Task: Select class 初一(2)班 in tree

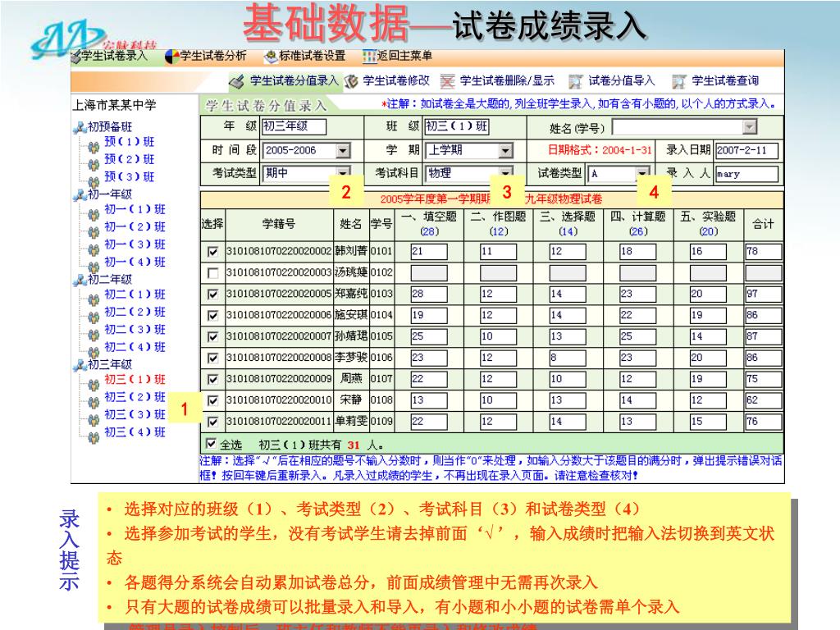Action: tap(135, 226)
